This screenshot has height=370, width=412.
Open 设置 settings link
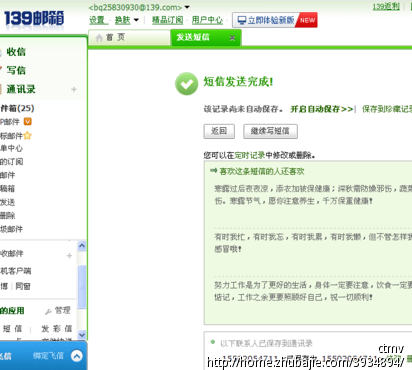pos(97,20)
